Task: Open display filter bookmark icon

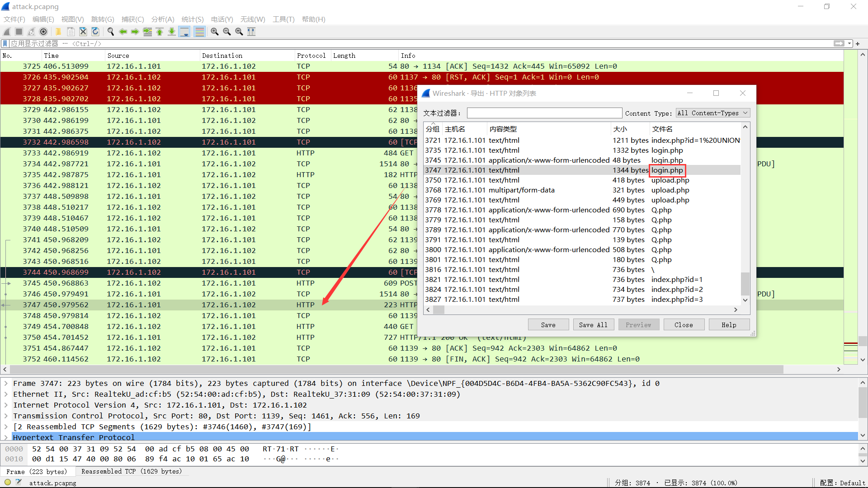Action: pos(5,44)
